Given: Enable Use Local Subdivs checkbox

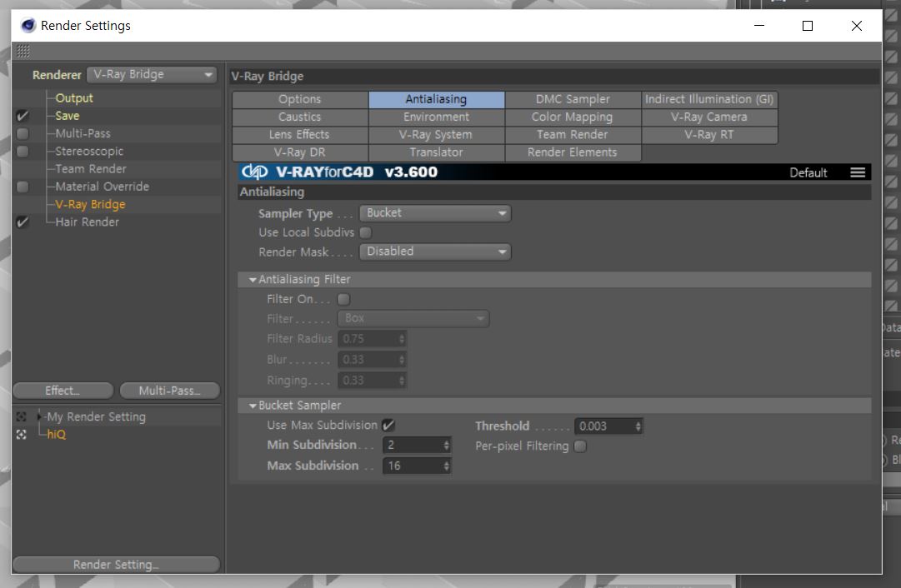Looking at the screenshot, I should 365,232.
